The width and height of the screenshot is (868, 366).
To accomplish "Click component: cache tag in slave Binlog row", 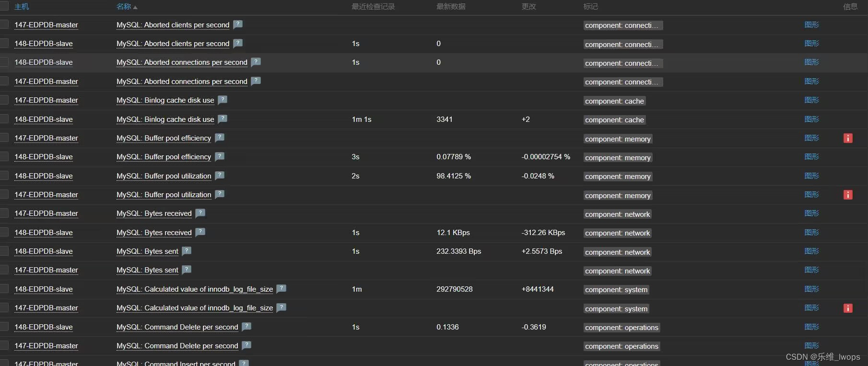I will [x=615, y=120].
